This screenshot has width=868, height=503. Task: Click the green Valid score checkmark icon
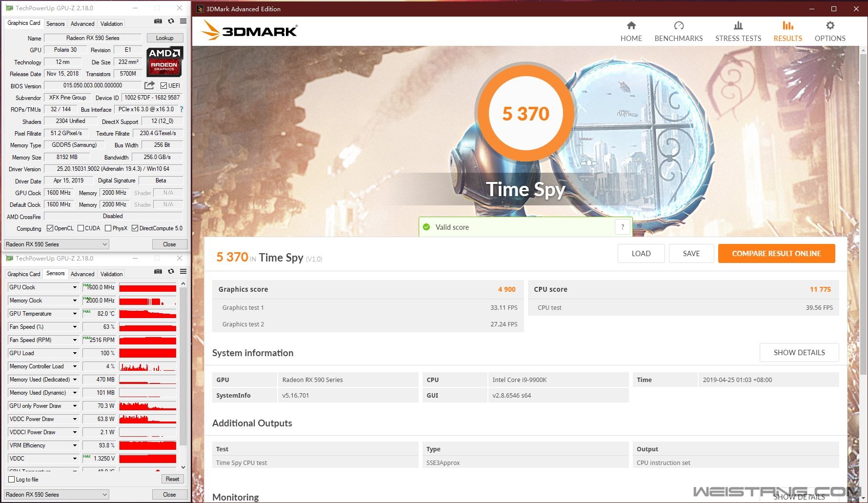coord(426,227)
